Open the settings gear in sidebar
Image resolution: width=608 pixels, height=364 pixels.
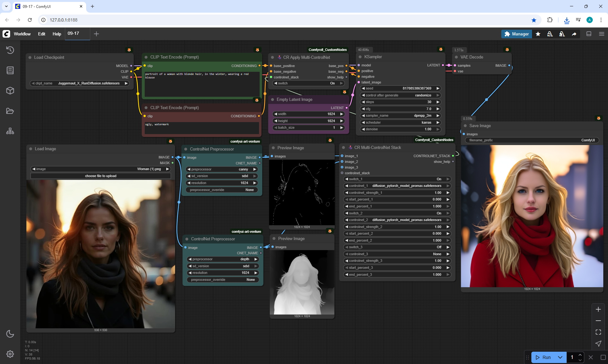click(x=10, y=354)
